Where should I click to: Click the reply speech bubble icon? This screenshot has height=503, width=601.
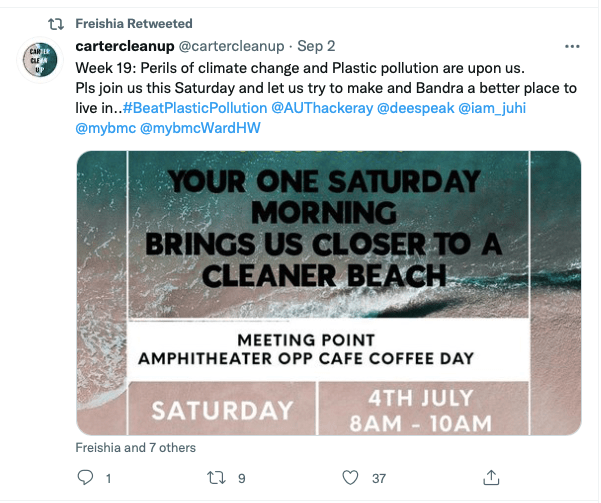click(84, 478)
